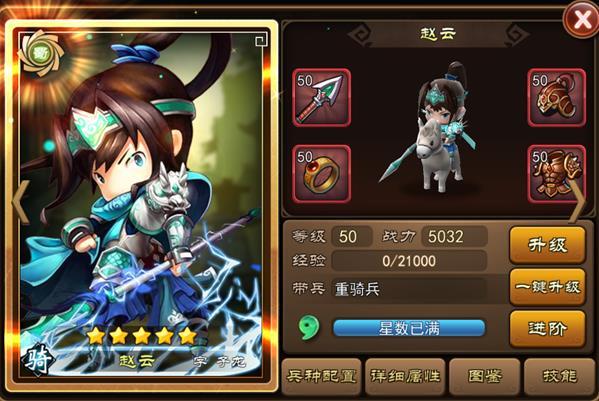
Task: Open the 详细属性 detailed stats tab
Action: point(405,377)
